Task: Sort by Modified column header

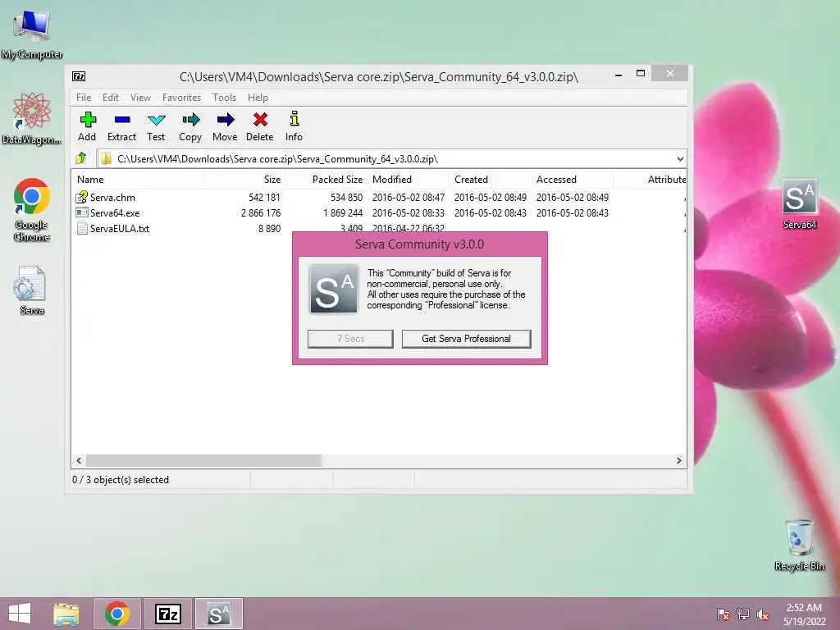Action: pyautogui.click(x=408, y=180)
